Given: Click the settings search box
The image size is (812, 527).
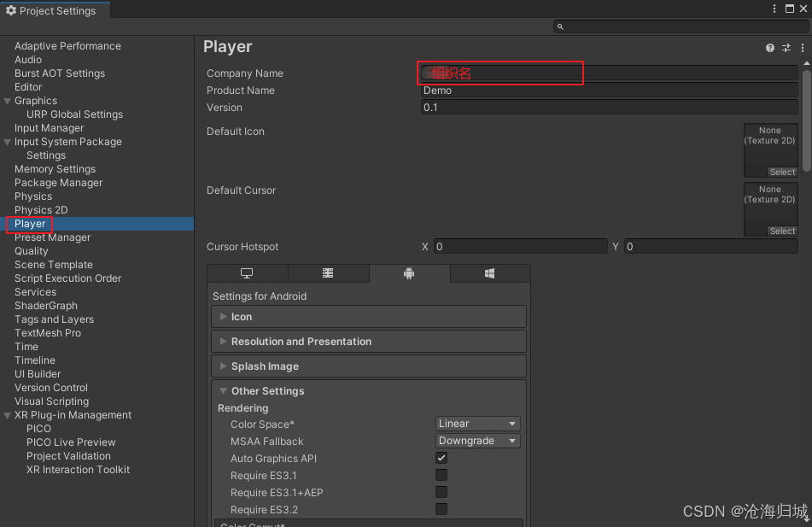Looking at the screenshot, I should coord(681,26).
